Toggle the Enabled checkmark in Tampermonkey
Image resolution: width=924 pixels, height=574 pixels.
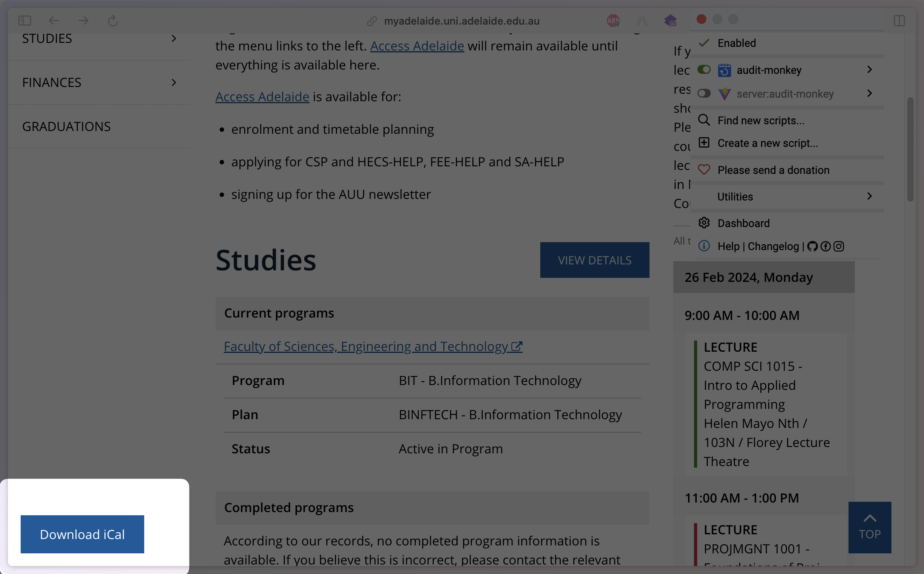(x=704, y=43)
